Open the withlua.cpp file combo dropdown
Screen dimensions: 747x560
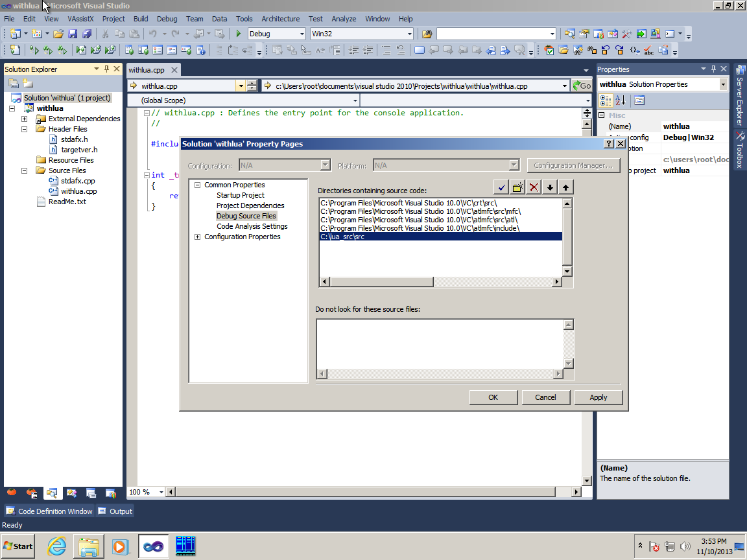pos(241,86)
